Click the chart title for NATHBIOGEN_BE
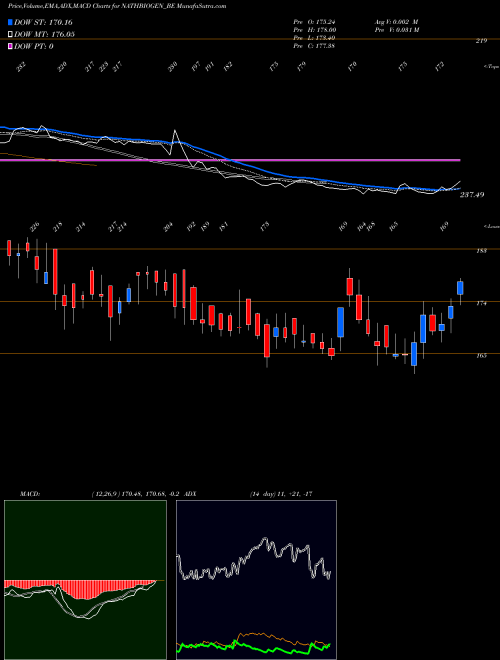Image resolution: width=500 pixels, height=660 pixels. [117, 6]
